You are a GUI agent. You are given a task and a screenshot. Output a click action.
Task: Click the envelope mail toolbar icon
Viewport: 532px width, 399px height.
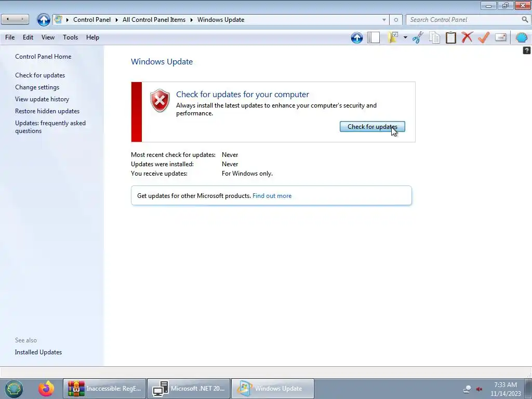pos(500,37)
